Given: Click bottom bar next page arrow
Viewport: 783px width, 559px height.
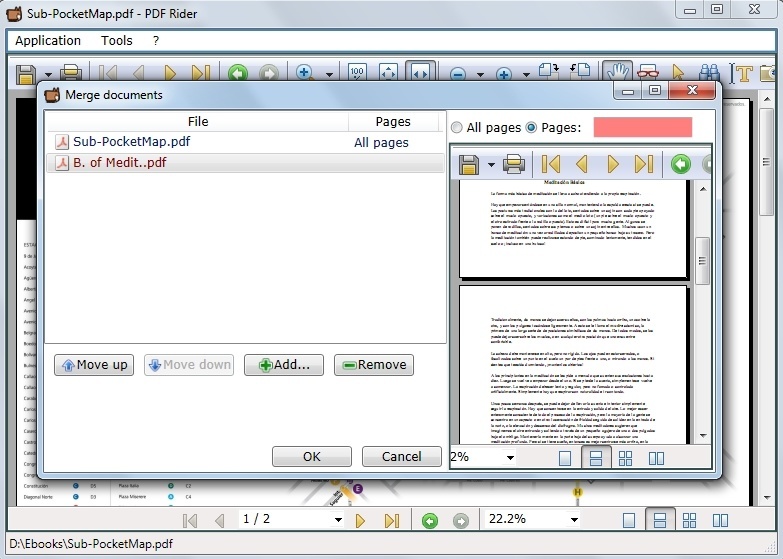Looking at the screenshot, I should pos(360,521).
